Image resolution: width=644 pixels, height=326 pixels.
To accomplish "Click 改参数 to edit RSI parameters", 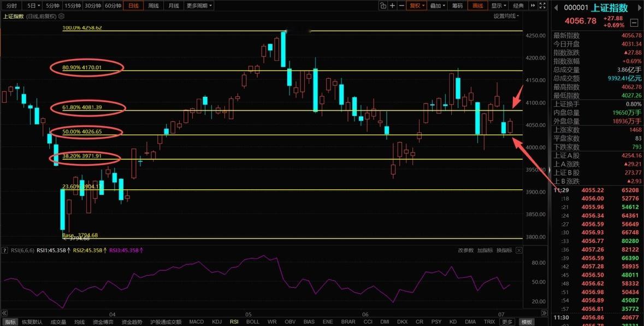I will pyautogui.click(x=466, y=250).
